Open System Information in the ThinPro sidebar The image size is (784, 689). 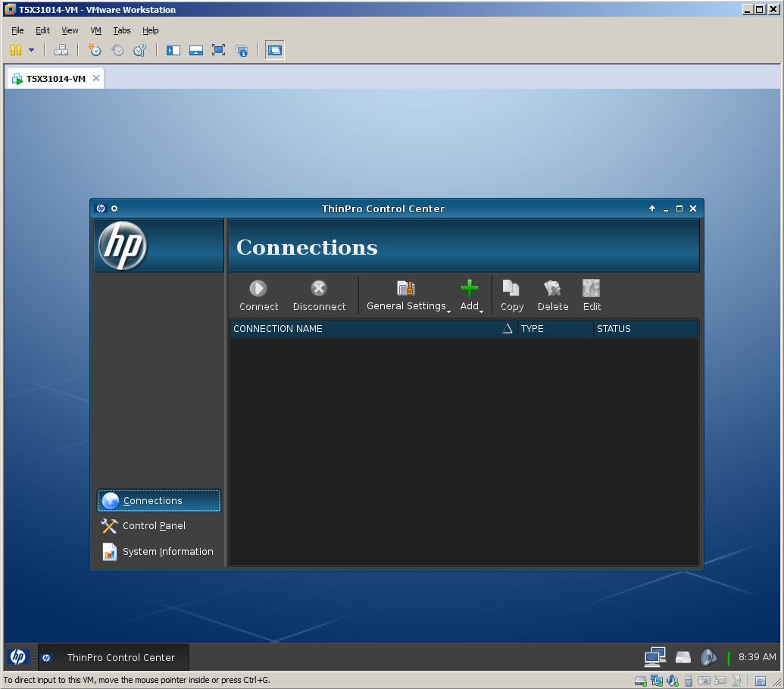(159, 551)
